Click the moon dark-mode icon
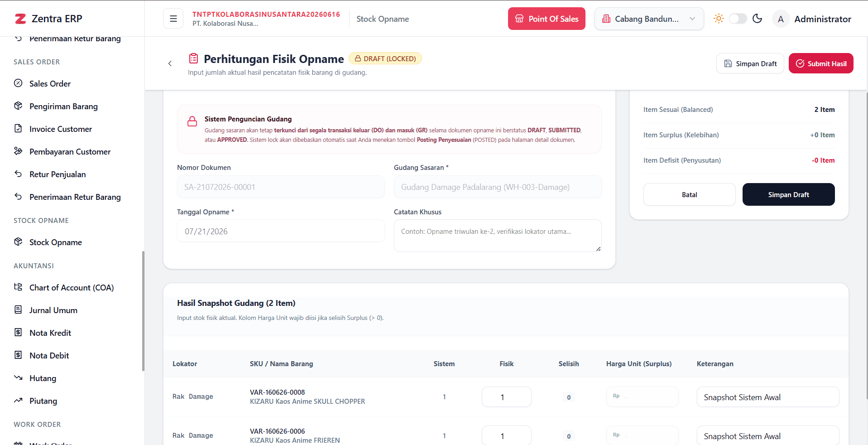Viewport: 868px width, 445px height. [757, 19]
